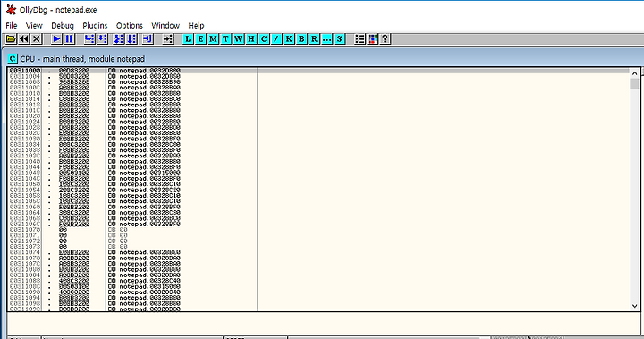This screenshot has width=644, height=339.
Task: Show Executable modules with E button
Action: click(x=200, y=39)
